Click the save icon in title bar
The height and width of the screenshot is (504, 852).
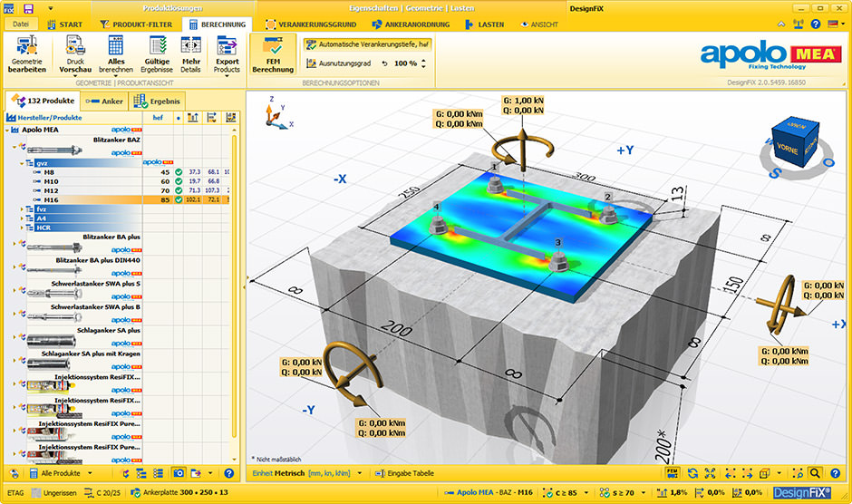(29, 8)
